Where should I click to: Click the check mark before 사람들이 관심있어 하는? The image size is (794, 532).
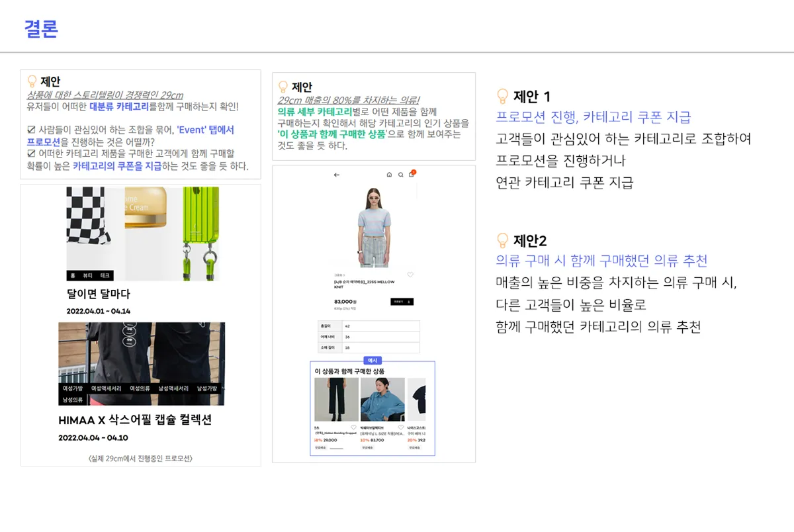[x=31, y=130]
